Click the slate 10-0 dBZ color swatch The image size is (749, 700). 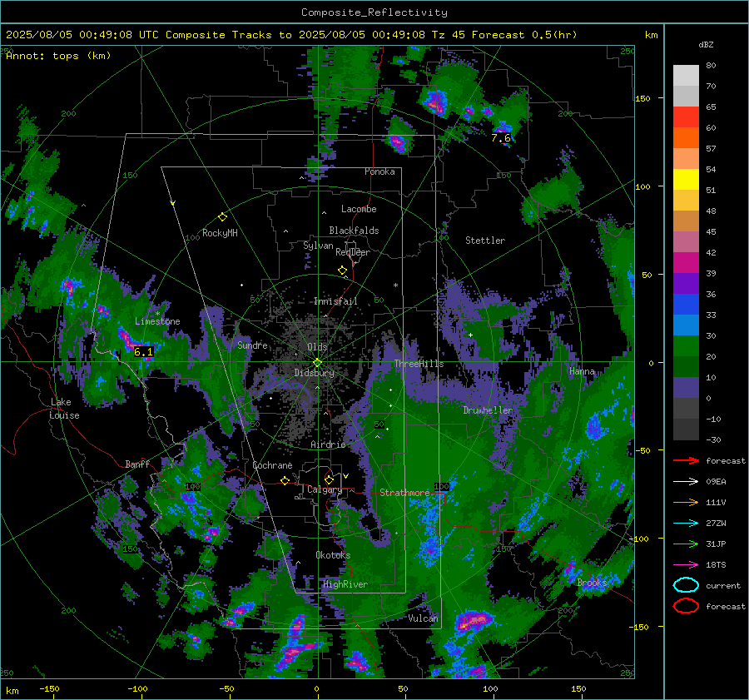pos(686,388)
